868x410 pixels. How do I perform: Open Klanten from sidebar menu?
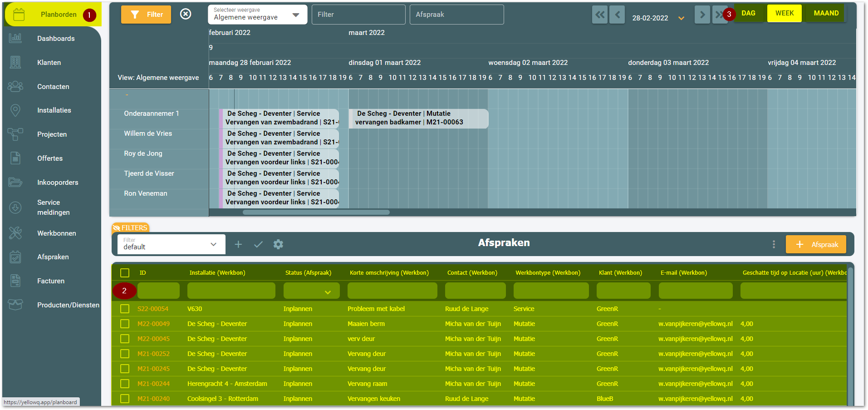click(49, 63)
